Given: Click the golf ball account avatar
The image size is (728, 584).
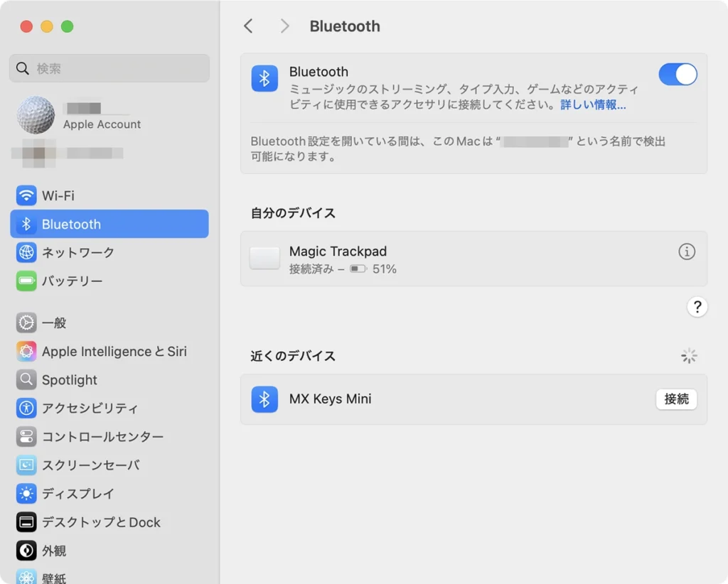Looking at the screenshot, I should (x=36, y=114).
